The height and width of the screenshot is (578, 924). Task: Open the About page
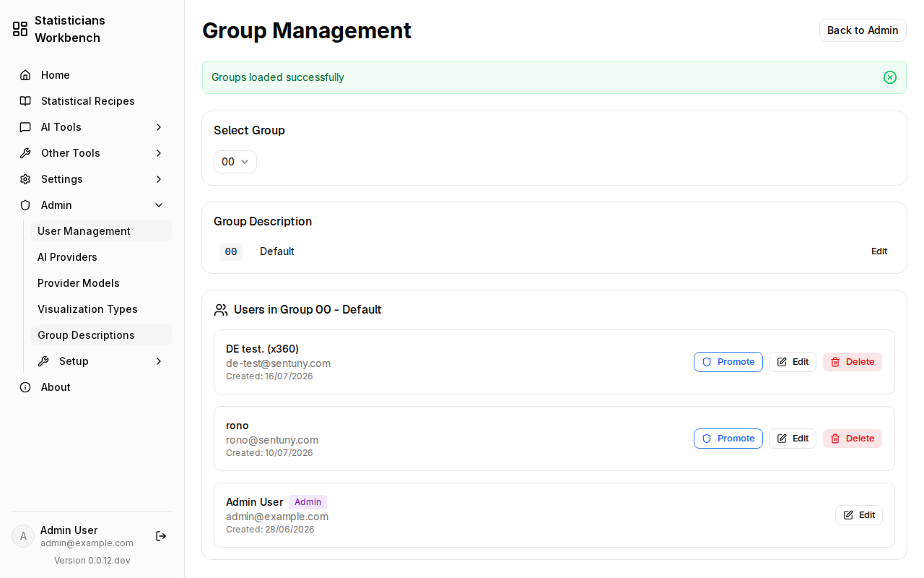[x=92, y=387]
